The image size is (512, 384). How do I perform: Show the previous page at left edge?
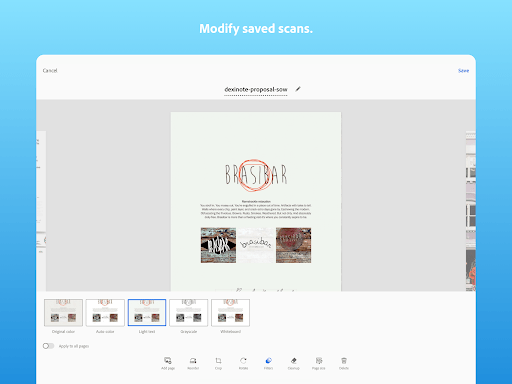coord(41,211)
